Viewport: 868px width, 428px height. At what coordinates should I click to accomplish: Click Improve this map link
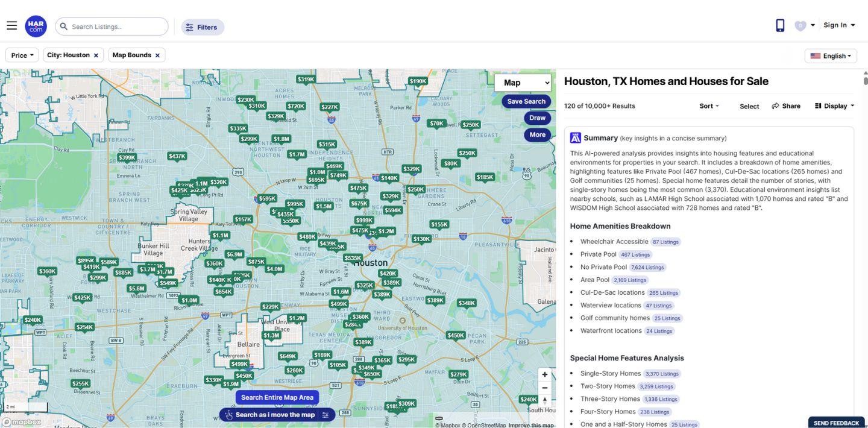click(531, 425)
